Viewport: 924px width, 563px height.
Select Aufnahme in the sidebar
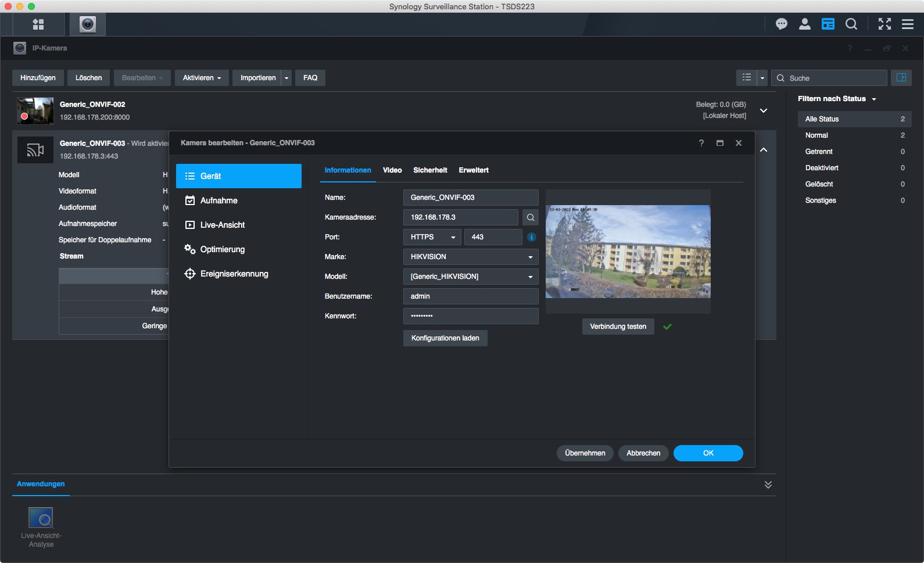click(x=219, y=200)
